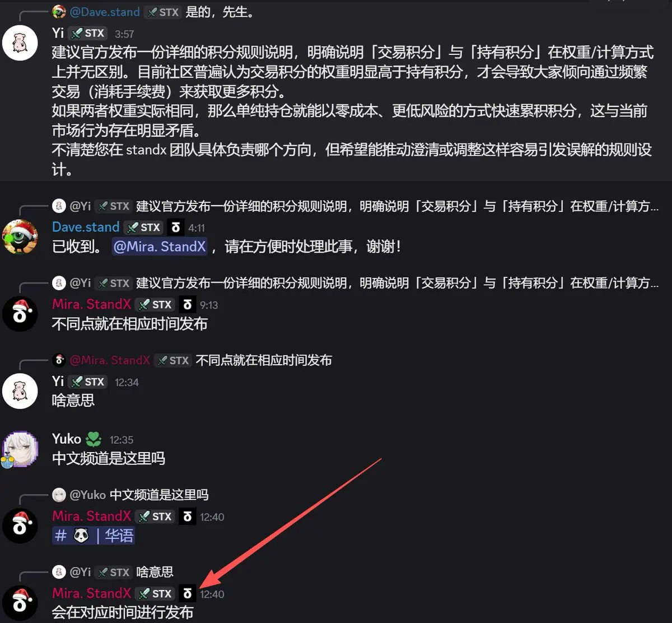Open Mira.StandX avatar on the last message
The height and width of the screenshot is (623, 672).
[20, 603]
